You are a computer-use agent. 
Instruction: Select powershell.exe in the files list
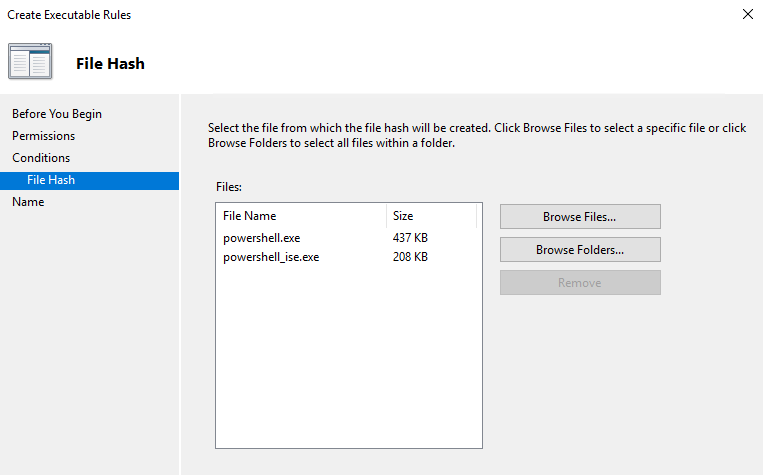tap(261, 238)
